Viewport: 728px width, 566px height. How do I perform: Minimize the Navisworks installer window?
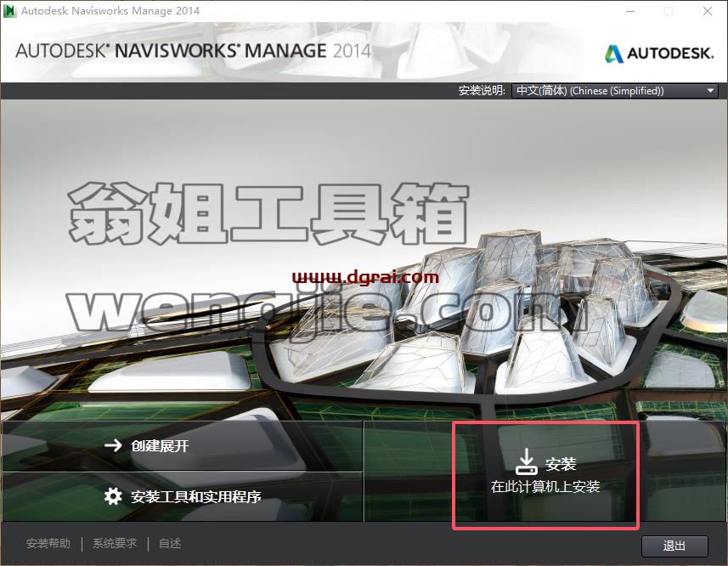click(x=630, y=11)
